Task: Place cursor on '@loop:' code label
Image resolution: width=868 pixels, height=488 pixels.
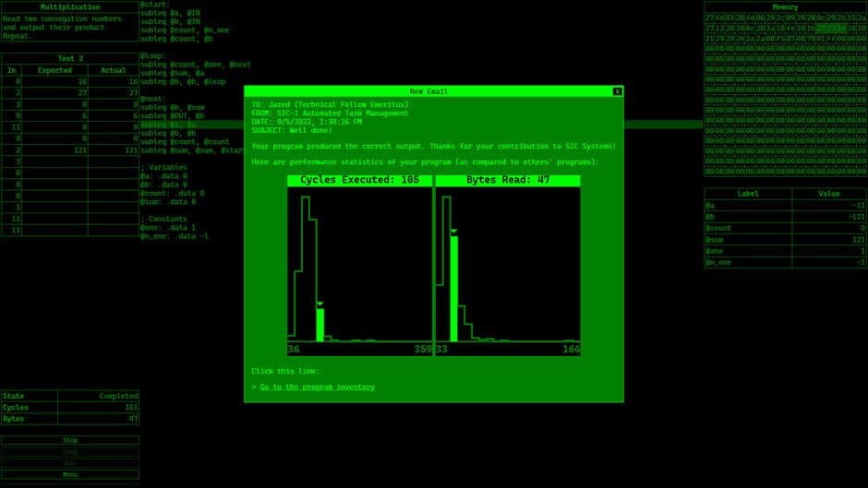Action: click(152, 56)
